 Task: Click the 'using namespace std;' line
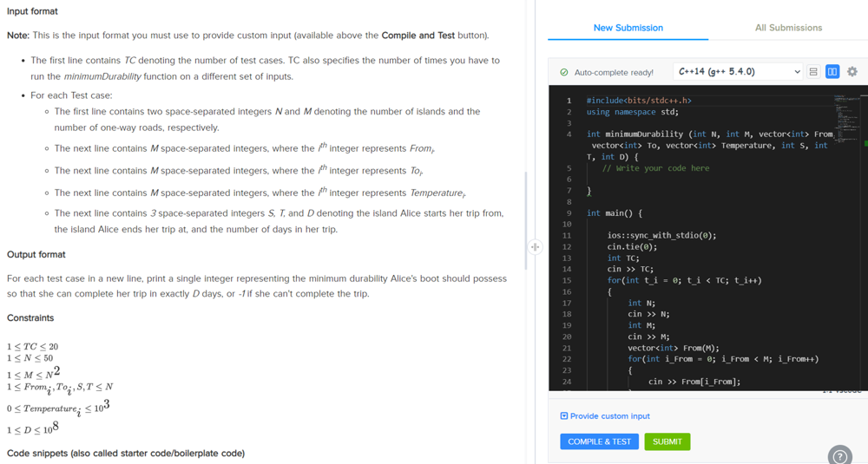[x=632, y=112]
